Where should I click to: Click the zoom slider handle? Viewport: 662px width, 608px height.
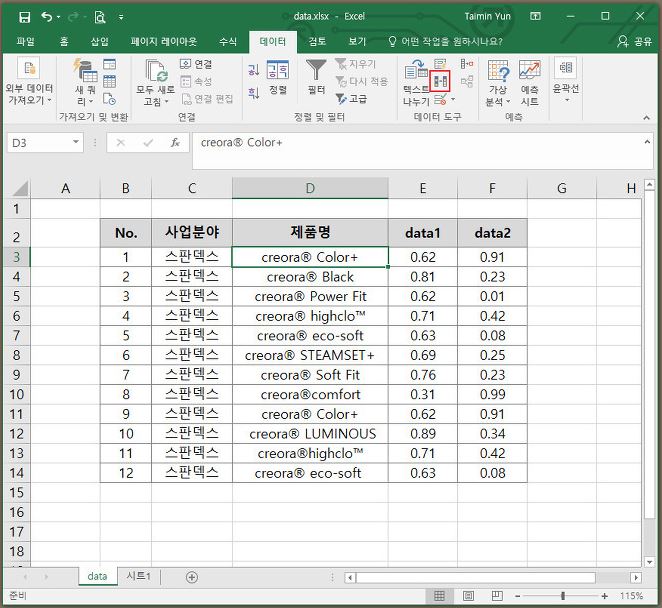pyautogui.click(x=563, y=596)
